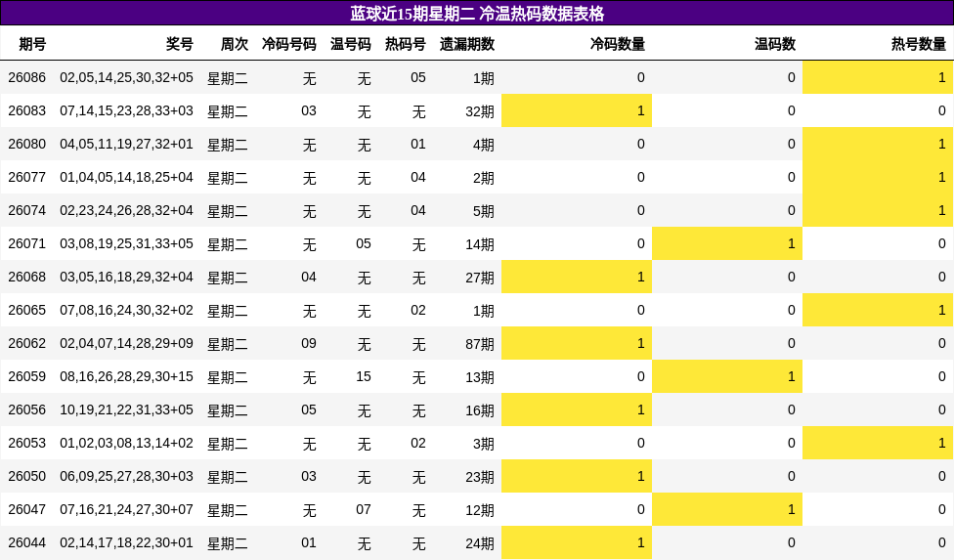Click draw numbers 10,19,21,22,31,33+05
954x560 pixels.
(126, 409)
